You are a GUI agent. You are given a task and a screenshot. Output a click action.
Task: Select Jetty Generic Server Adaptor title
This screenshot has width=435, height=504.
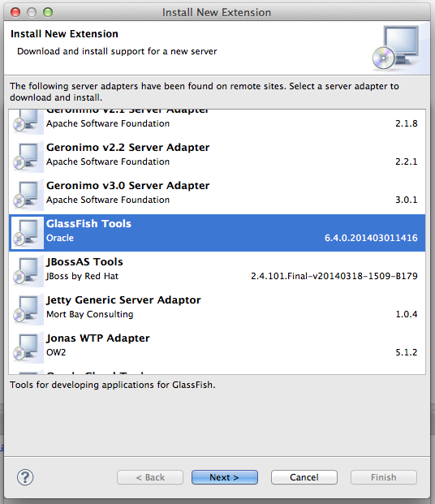tap(123, 300)
